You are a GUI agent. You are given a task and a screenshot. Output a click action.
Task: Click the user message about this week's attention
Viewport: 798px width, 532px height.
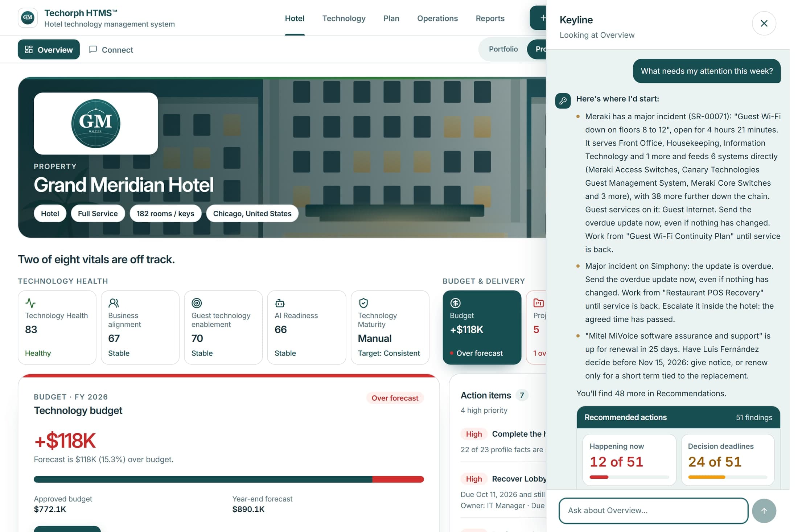(707, 71)
